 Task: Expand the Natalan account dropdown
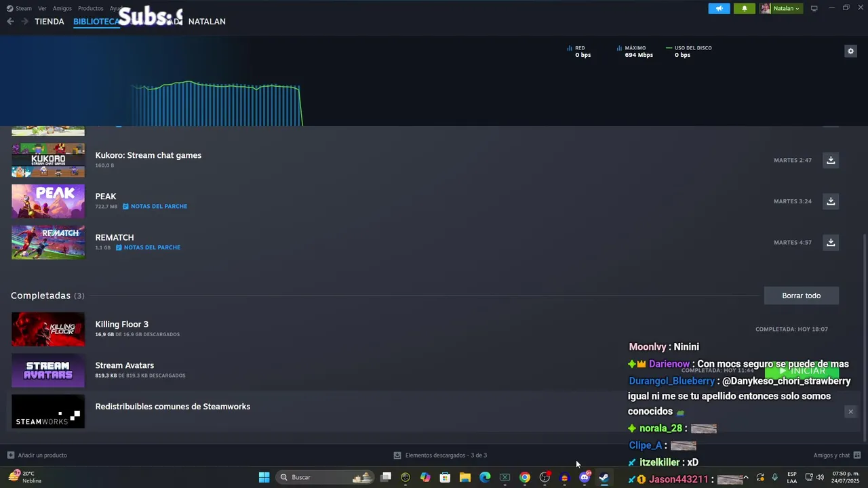coord(781,8)
